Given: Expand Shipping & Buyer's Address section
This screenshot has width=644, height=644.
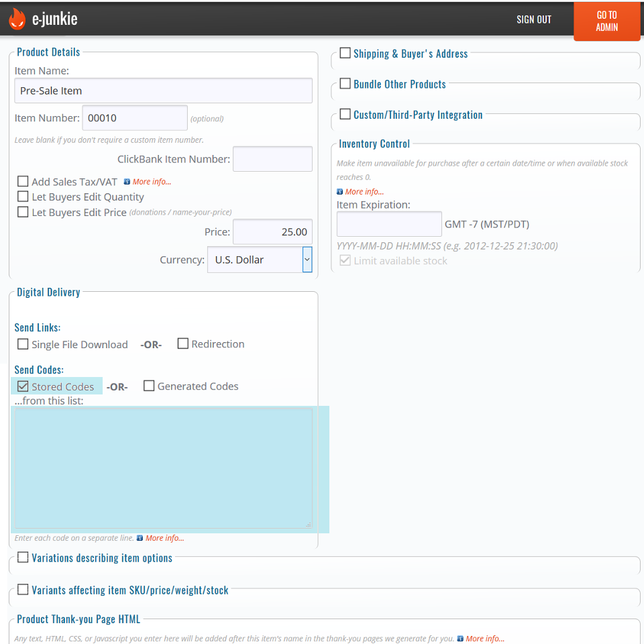Looking at the screenshot, I should 345,53.
